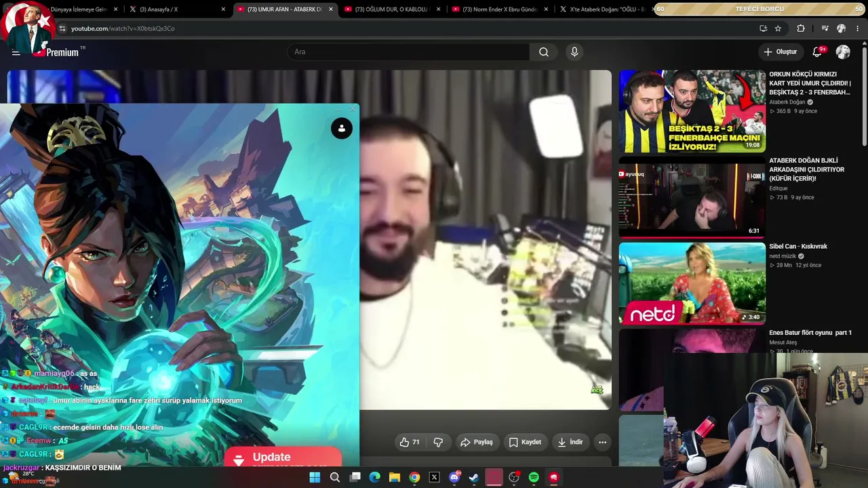Open the ayuouq 6:31 video thumbnail
This screenshot has height=488, width=868.
(x=692, y=197)
